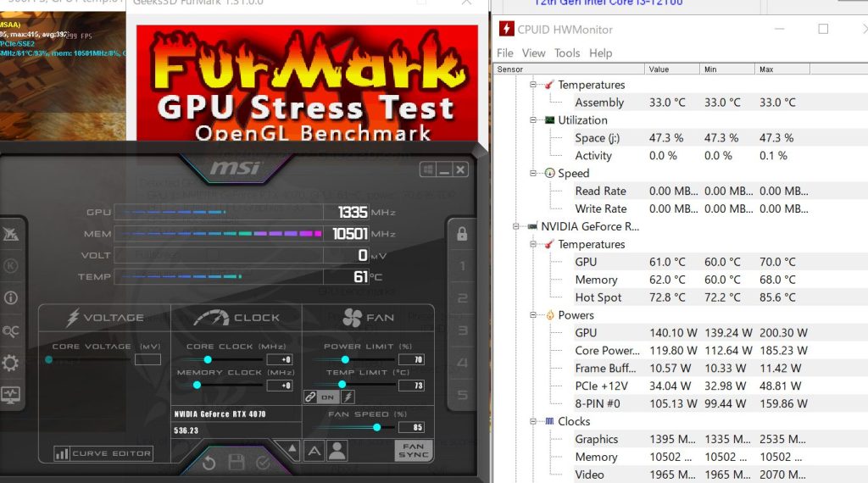Click the clock icon next to Speed

[549, 173]
